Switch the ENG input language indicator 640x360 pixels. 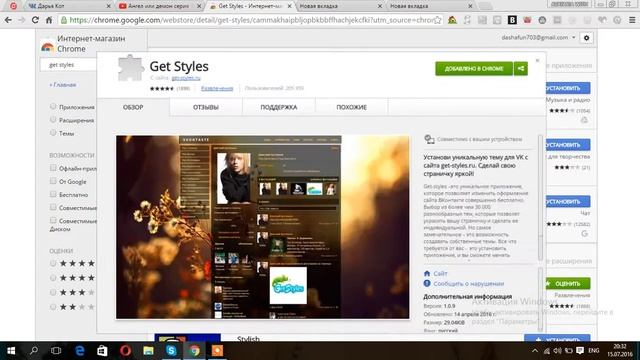pyautogui.click(x=594, y=351)
